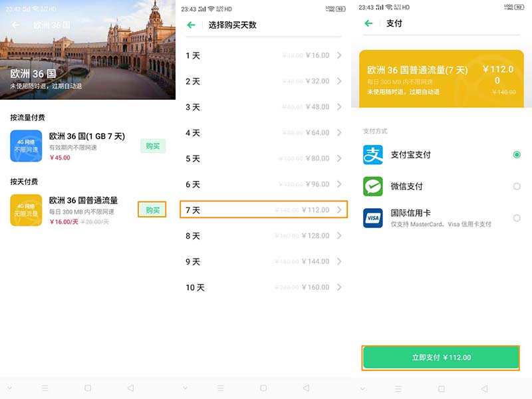
Task: Tap the menu lines nav icon on payment screen
Action: [398, 388]
